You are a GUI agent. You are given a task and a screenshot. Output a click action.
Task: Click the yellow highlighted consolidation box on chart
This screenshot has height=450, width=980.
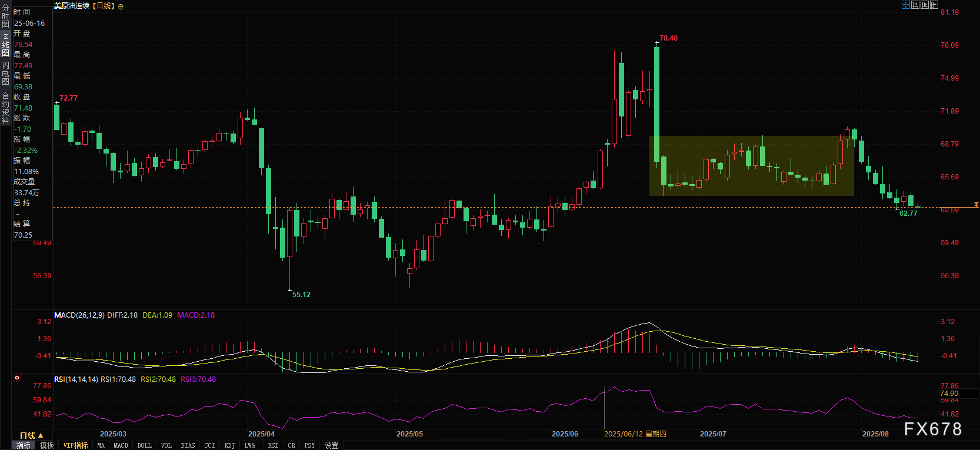751,166
